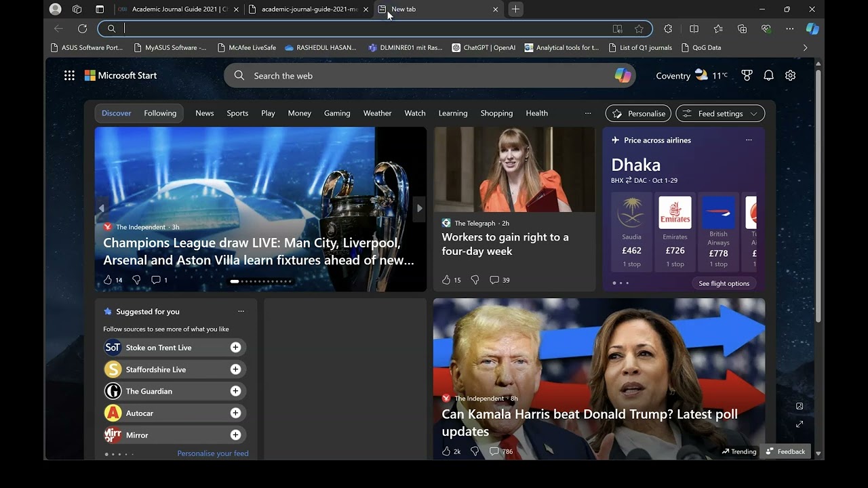Switch to academic-journal-guide-2021 PDF tab
This screenshot has height=488, width=868.
309,9
